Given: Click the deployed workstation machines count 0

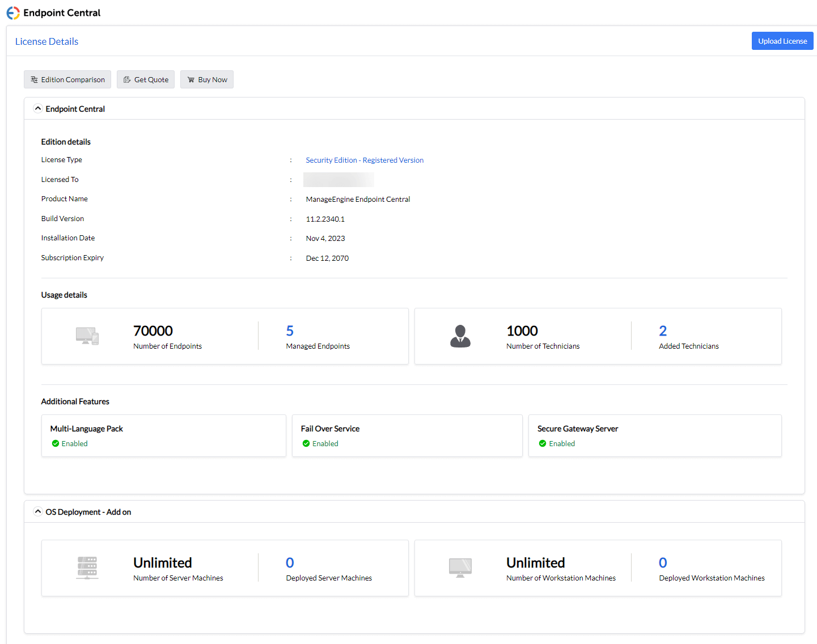Looking at the screenshot, I should (663, 562).
